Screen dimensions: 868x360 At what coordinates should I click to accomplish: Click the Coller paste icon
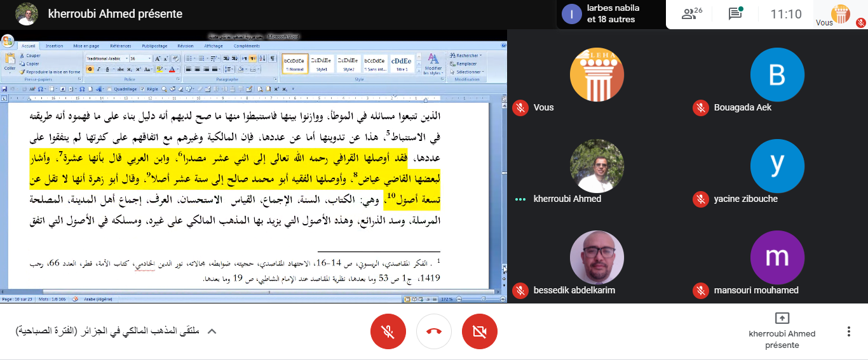(10, 60)
